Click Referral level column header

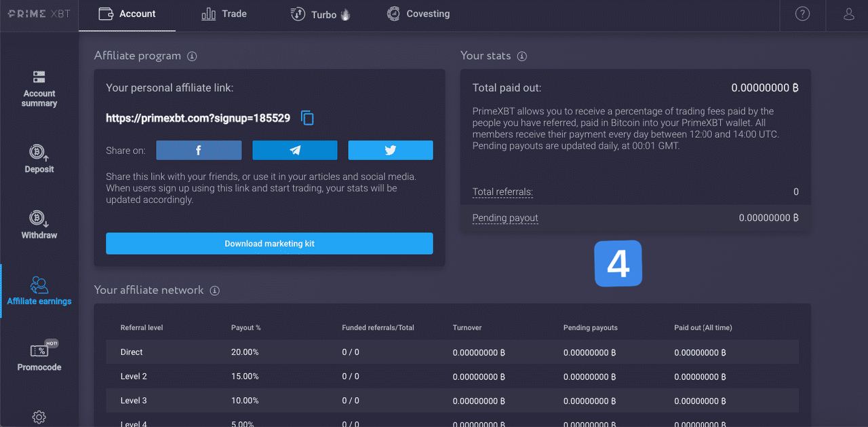tap(142, 327)
